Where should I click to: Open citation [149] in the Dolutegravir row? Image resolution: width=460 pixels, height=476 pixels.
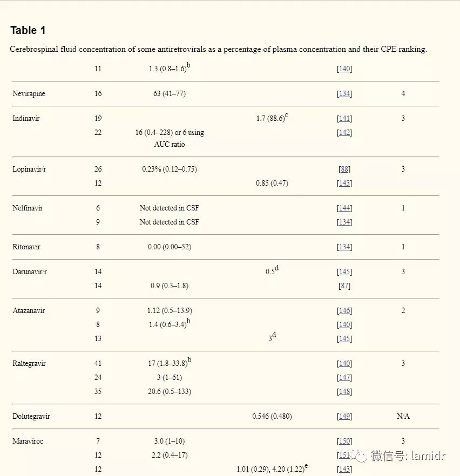[344, 417]
